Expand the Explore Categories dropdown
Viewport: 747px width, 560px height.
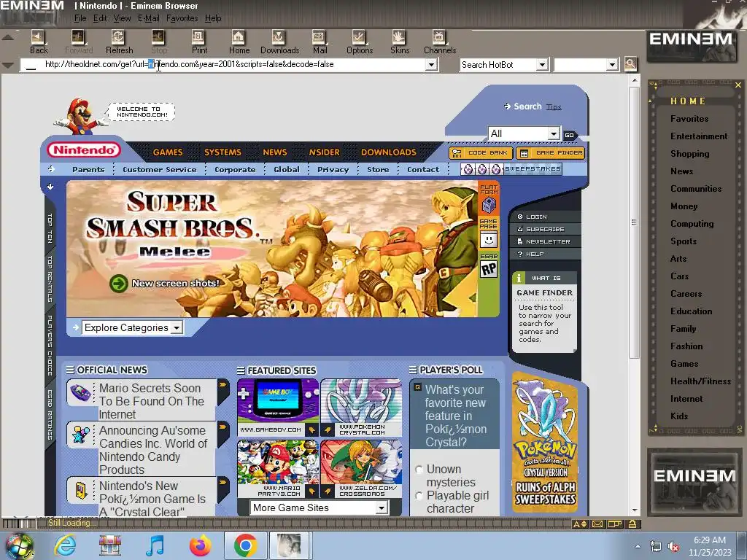[177, 327]
